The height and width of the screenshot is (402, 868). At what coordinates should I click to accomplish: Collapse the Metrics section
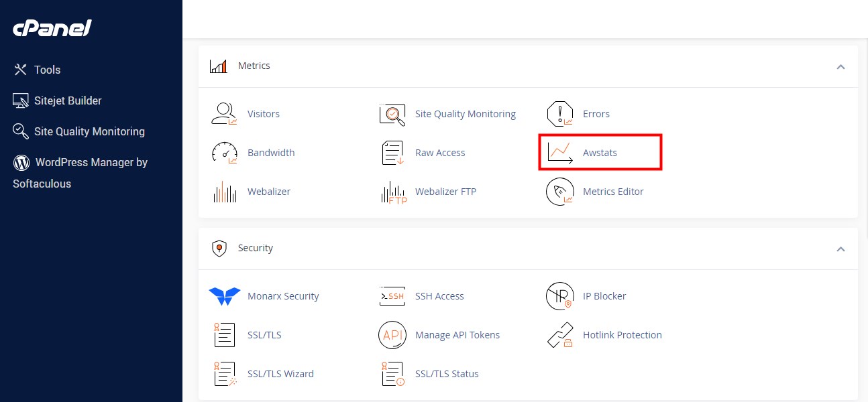840,67
